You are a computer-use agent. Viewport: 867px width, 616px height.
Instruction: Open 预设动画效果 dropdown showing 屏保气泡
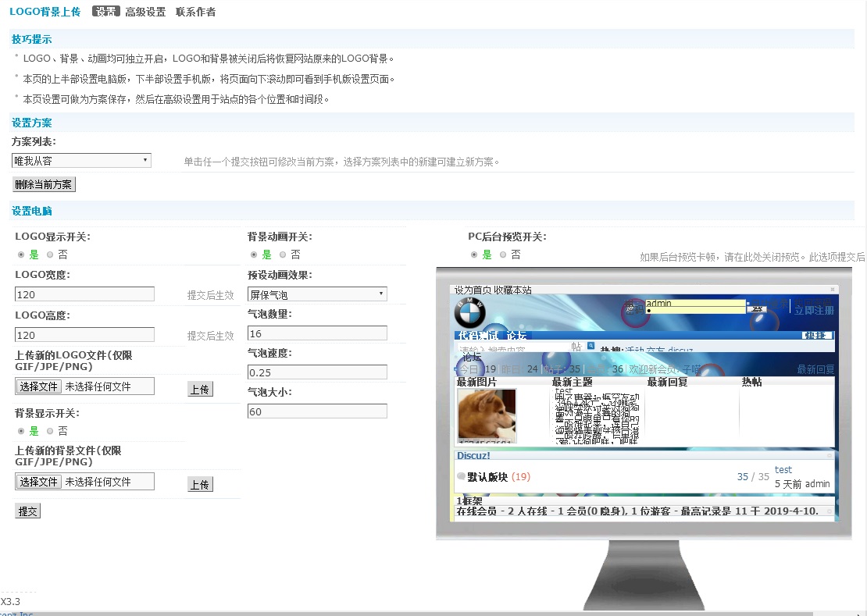[x=317, y=294]
